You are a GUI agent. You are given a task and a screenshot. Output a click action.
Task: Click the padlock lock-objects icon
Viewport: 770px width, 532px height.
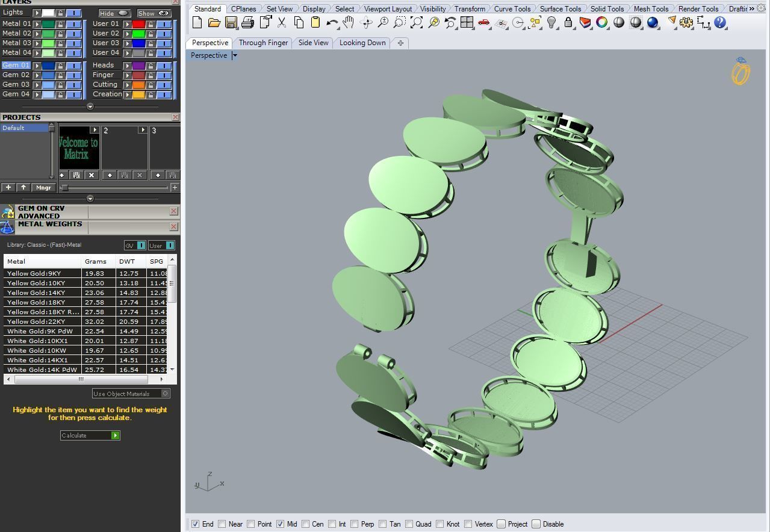click(x=568, y=23)
